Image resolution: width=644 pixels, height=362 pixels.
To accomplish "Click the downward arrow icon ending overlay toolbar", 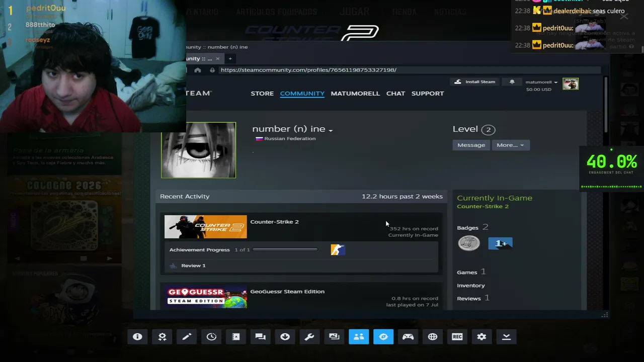I will point(506,337).
